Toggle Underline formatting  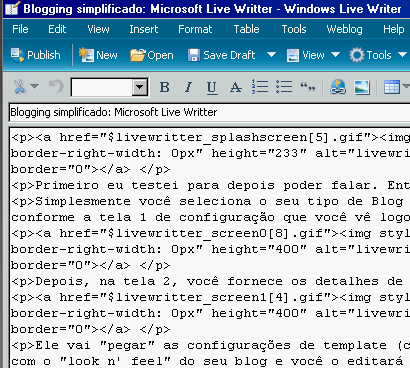[212, 88]
